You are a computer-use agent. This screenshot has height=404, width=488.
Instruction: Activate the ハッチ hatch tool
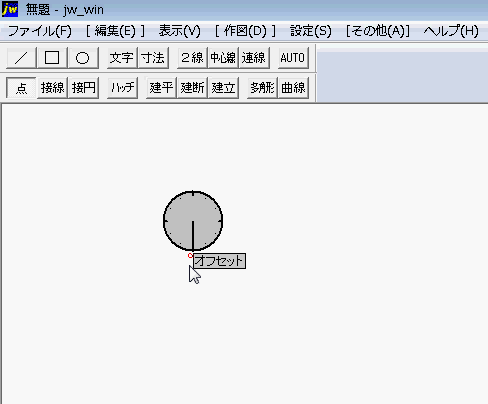[122, 88]
